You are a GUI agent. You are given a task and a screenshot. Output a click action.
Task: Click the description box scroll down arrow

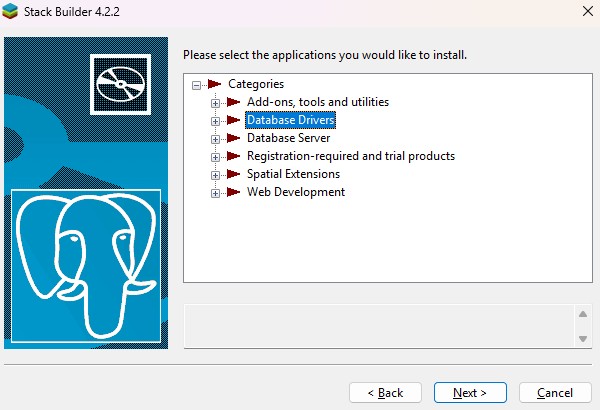pos(583,338)
